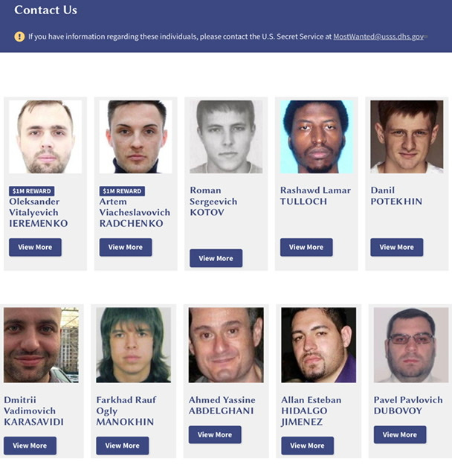Click the $1M REWARD badge on IEREMENKO card
This screenshot has height=476, width=452.
click(x=32, y=191)
